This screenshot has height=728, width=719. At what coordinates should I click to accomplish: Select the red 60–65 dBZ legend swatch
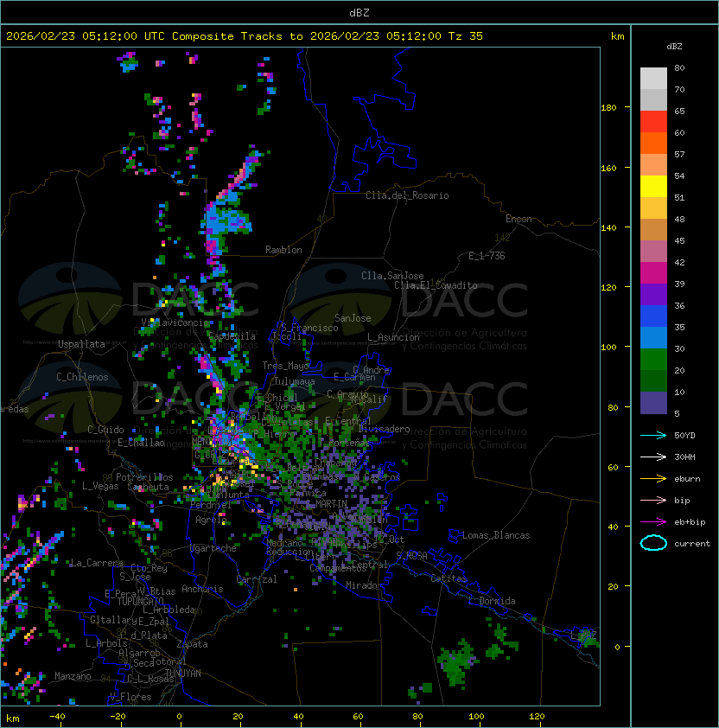[x=653, y=122]
